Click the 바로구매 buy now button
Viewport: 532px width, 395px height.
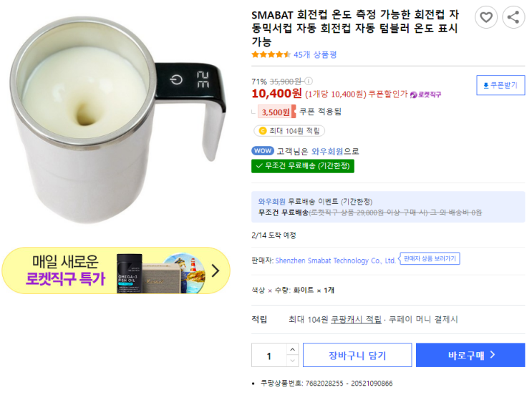tap(470, 355)
